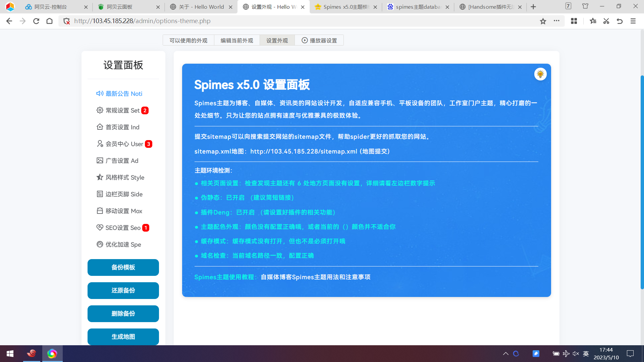644x362 pixels.
Task: Click the battery tray icon
Action: 556,354
